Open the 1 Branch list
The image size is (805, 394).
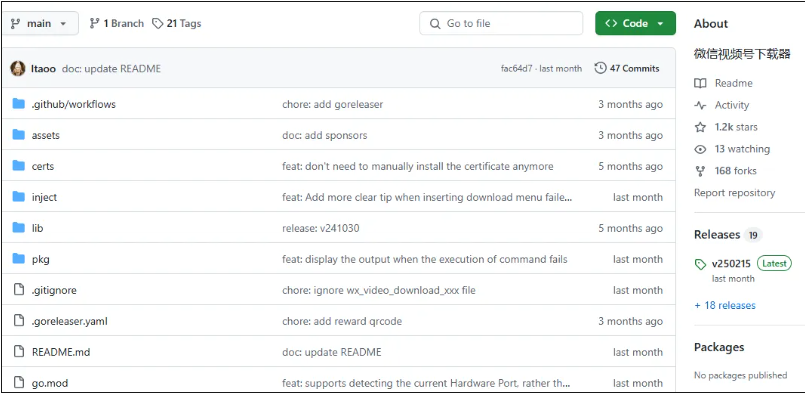(117, 24)
